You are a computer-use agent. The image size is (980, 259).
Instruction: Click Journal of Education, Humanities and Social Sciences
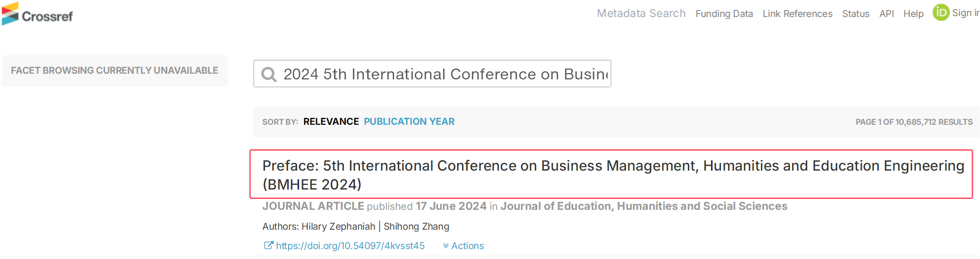(644, 206)
